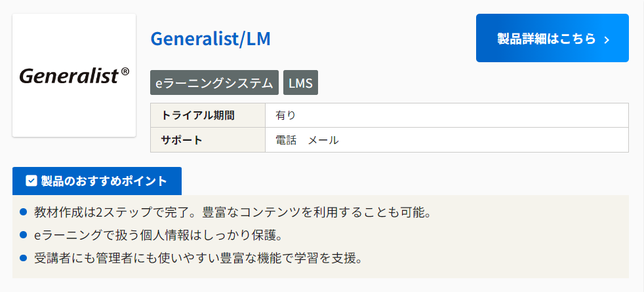Click the chevron arrow in the 製品詳細 button

(607, 40)
